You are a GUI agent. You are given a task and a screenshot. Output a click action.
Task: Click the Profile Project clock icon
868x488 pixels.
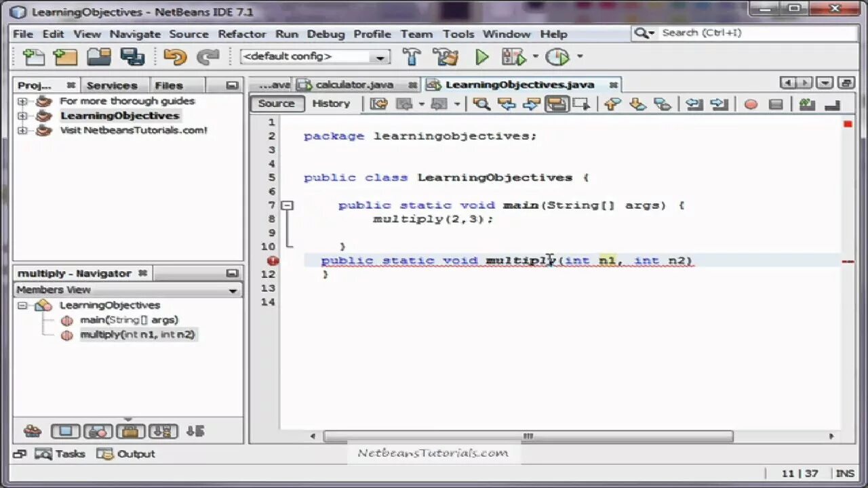click(557, 57)
